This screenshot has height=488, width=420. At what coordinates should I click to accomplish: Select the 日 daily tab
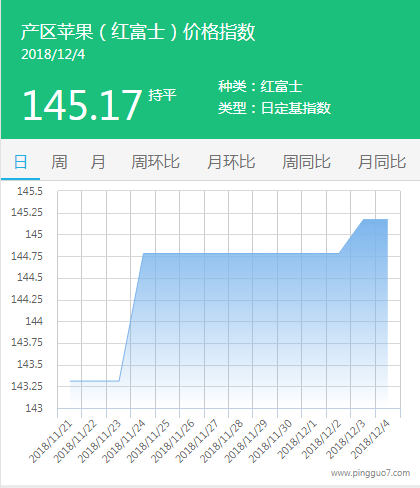tap(20, 162)
